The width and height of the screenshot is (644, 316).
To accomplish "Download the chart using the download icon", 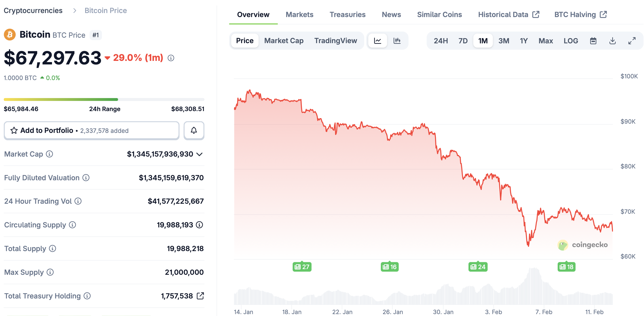I will coord(613,41).
